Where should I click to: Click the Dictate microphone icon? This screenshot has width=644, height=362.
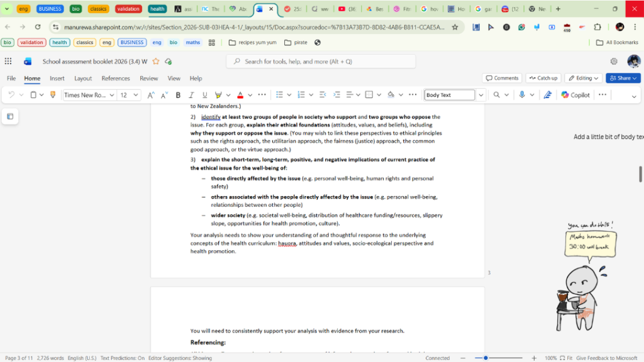tap(522, 95)
